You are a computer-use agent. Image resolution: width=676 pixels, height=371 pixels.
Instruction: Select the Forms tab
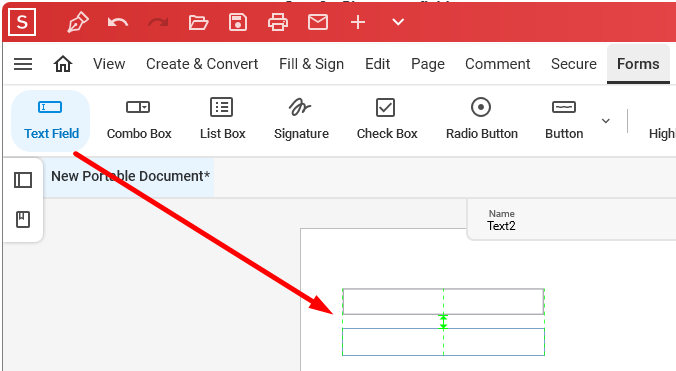(638, 64)
